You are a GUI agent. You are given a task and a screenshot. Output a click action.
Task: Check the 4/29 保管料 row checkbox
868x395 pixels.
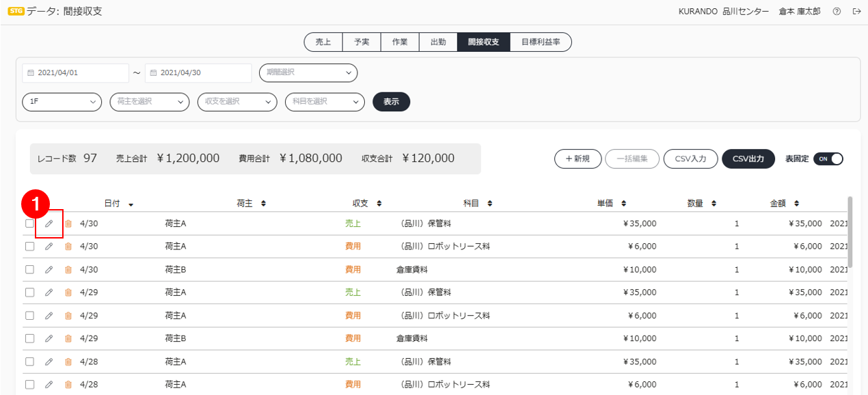[x=29, y=292]
